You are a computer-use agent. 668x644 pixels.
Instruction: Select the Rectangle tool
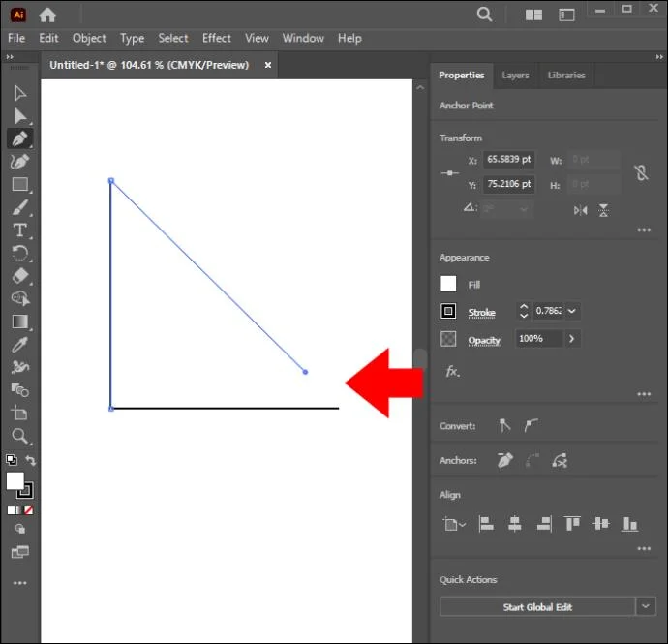pyautogui.click(x=20, y=185)
